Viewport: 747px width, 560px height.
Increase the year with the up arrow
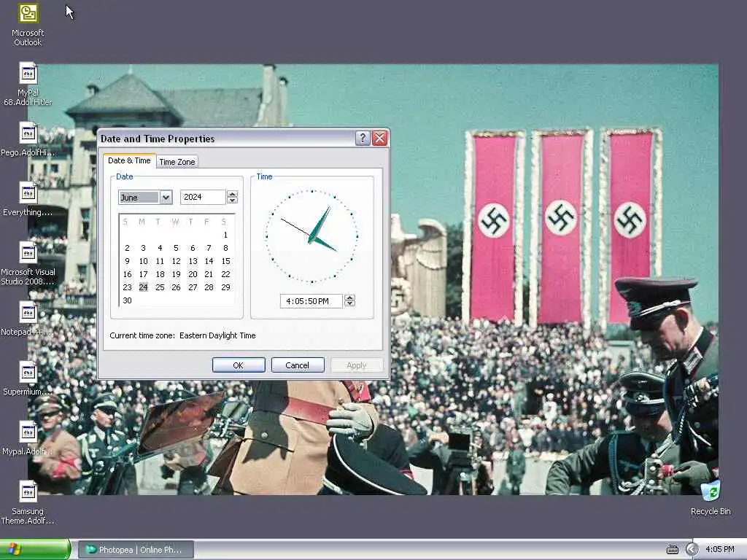[x=233, y=194]
